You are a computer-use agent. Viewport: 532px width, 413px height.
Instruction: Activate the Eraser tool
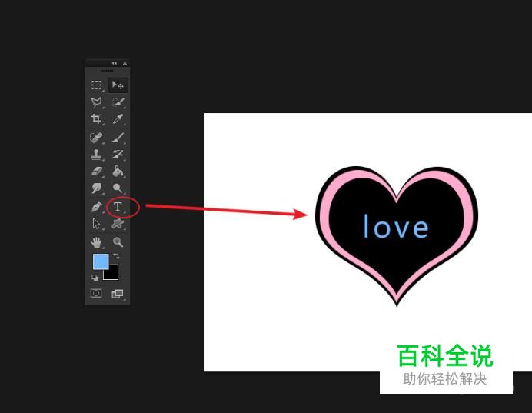[x=97, y=171]
